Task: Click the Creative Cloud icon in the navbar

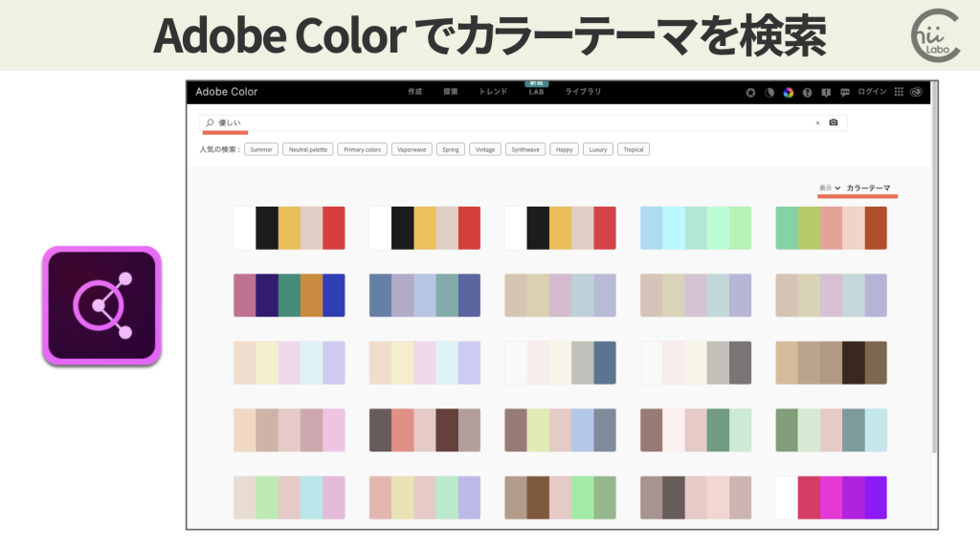Action: pyautogui.click(x=916, y=92)
